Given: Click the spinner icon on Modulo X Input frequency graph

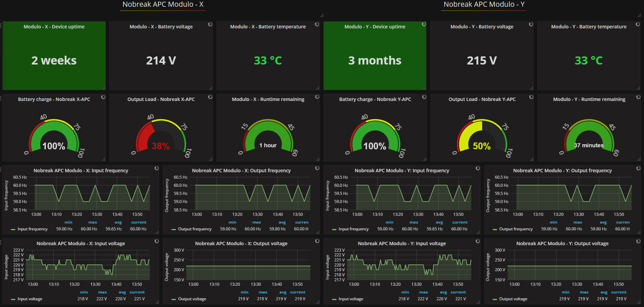Looking at the screenshot, I should 157,168.
